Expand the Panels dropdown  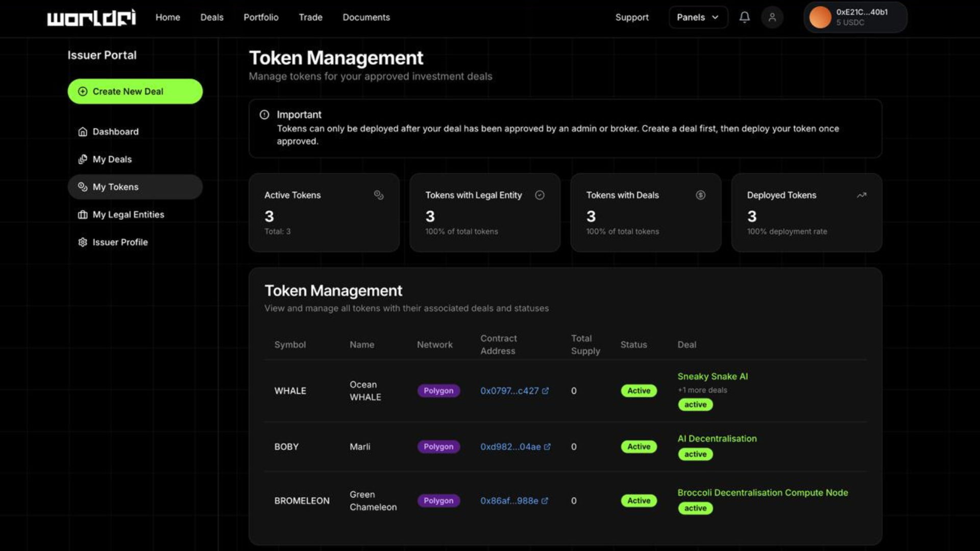coord(697,17)
